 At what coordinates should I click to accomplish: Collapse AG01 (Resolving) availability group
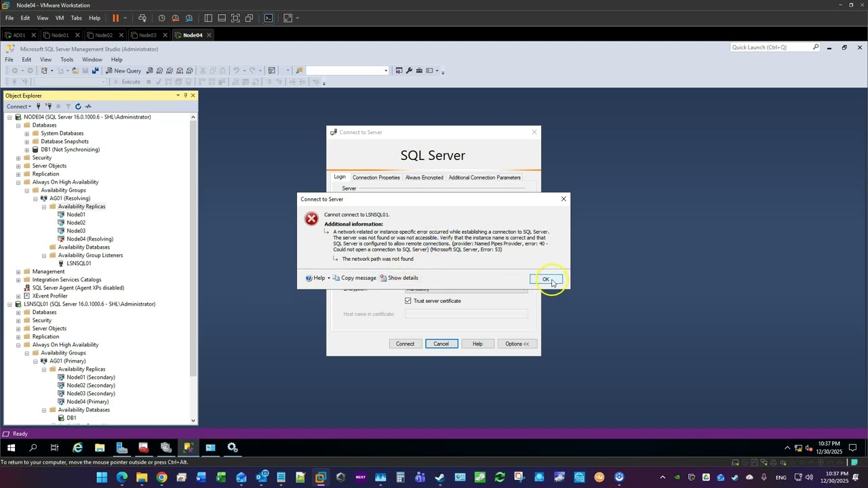(35, 199)
